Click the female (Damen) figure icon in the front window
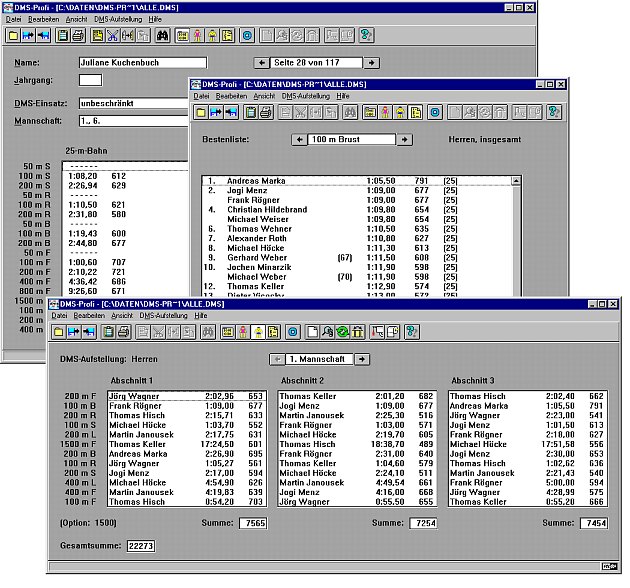This screenshot has height=588, width=630. [243, 332]
